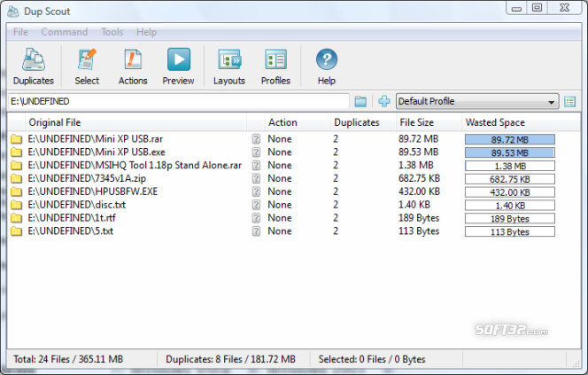Click folder icon of HPUSBFW.EXE row
The height and width of the screenshot is (375, 588).
pos(16,191)
